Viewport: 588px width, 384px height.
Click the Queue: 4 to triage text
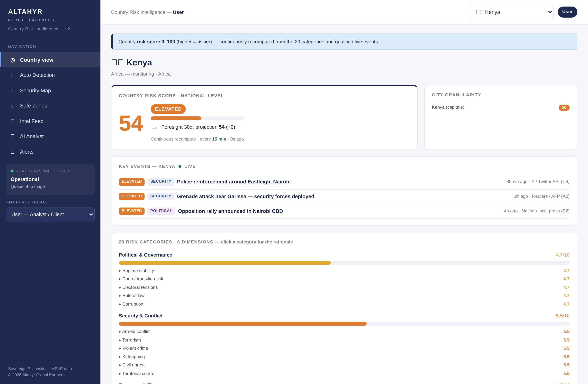[x=28, y=186]
